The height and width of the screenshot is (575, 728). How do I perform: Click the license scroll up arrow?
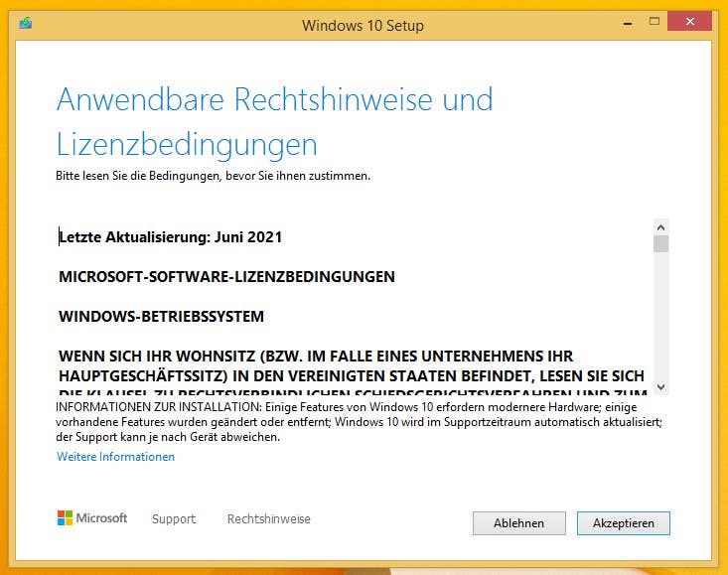[660, 227]
